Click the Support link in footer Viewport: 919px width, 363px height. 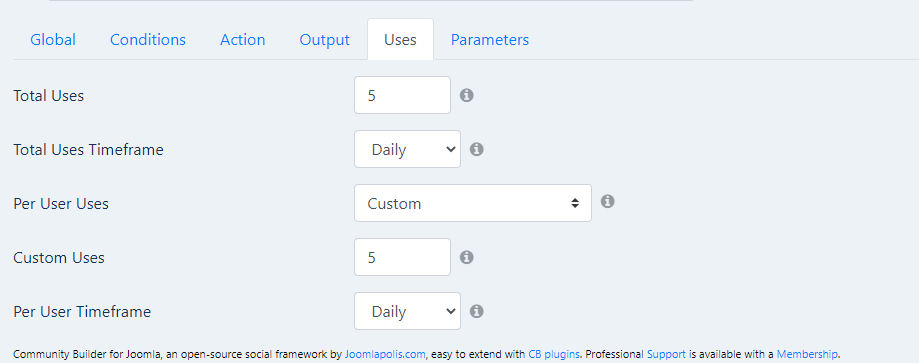point(666,354)
